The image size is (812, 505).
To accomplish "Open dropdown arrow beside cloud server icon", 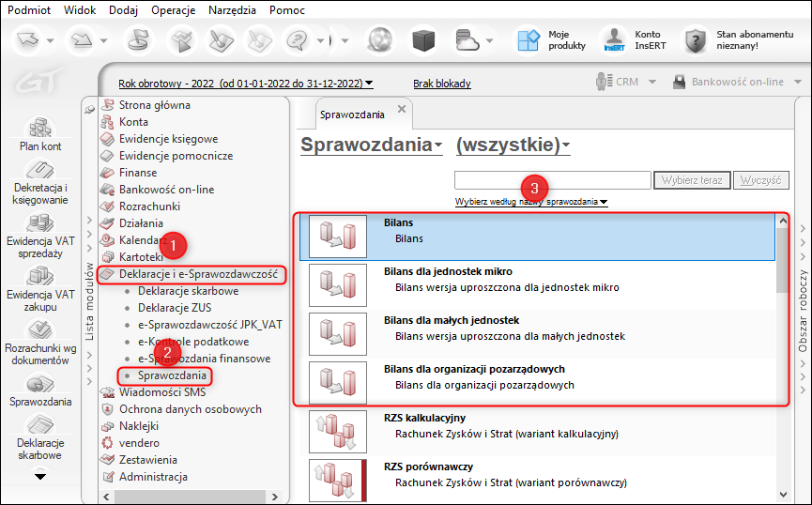I will [x=489, y=40].
